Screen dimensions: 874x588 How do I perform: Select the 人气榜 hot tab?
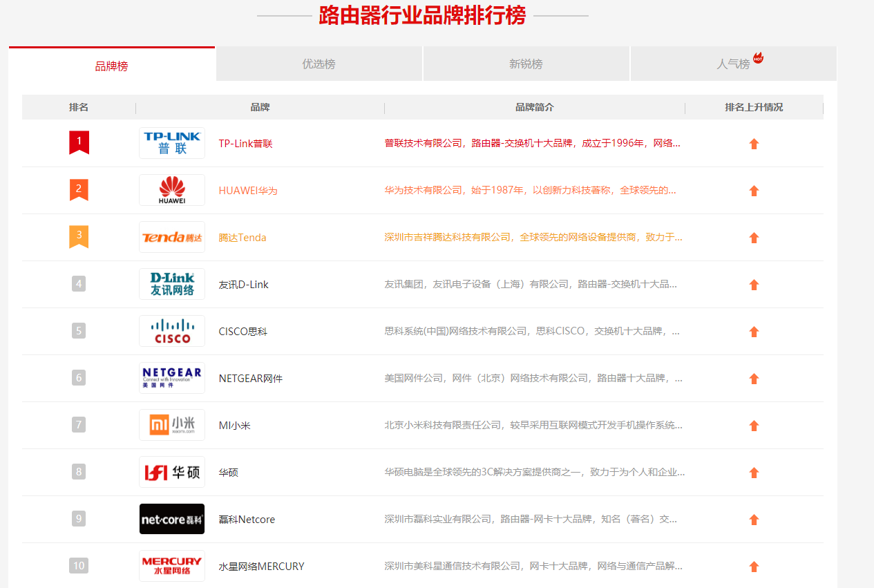click(x=733, y=64)
